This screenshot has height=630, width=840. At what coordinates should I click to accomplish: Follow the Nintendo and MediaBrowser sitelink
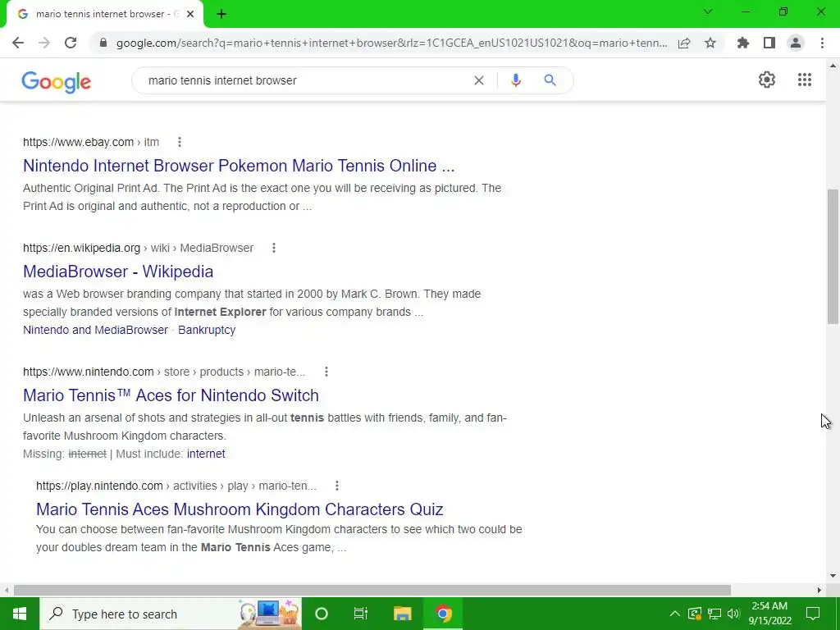click(x=95, y=330)
